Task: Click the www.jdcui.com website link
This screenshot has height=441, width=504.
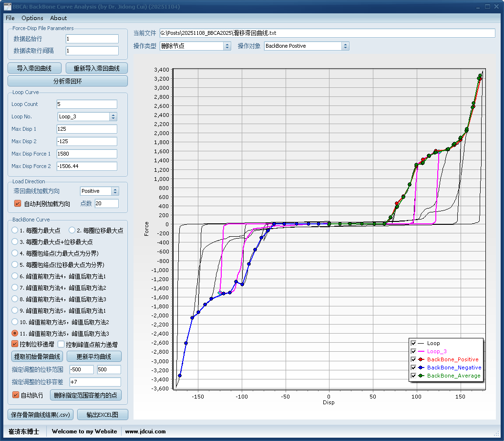Action: [145, 431]
